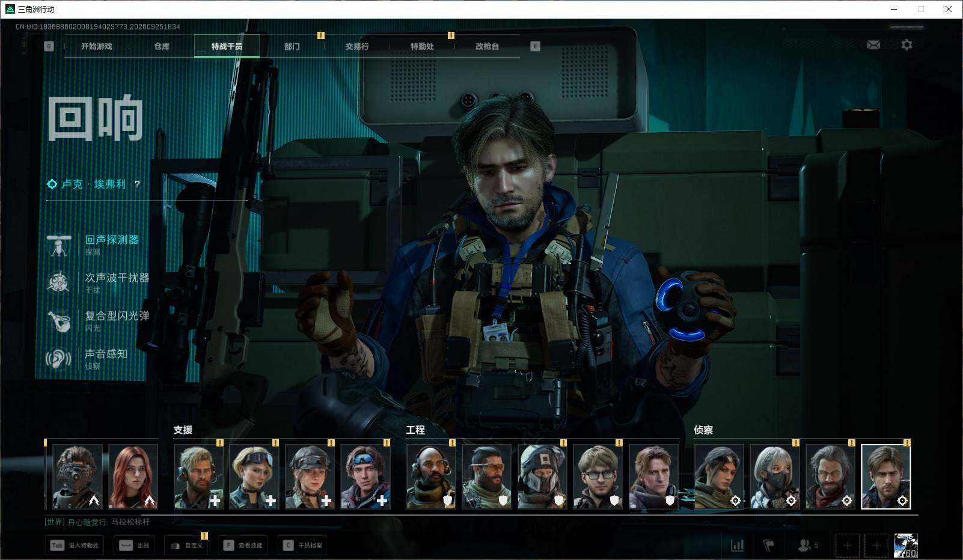The height and width of the screenshot is (560, 963).
Task: Click the 支援 class label
Action: click(183, 430)
